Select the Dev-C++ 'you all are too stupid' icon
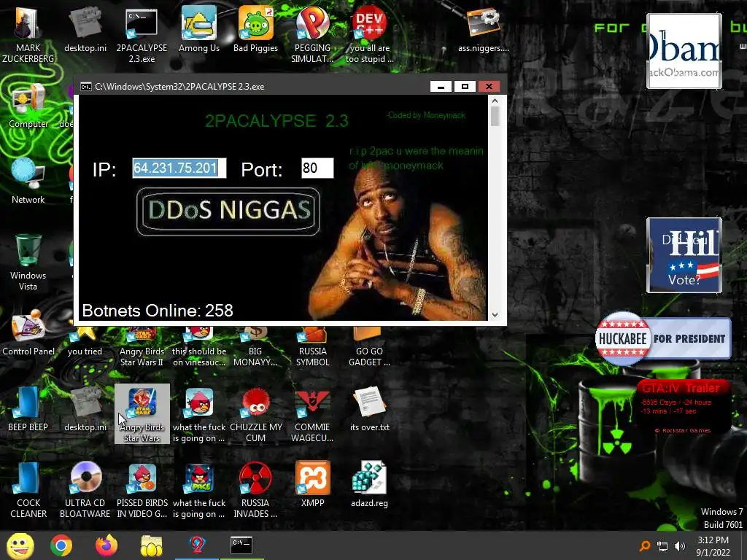The width and height of the screenshot is (747, 560). pyautogui.click(x=369, y=34)
